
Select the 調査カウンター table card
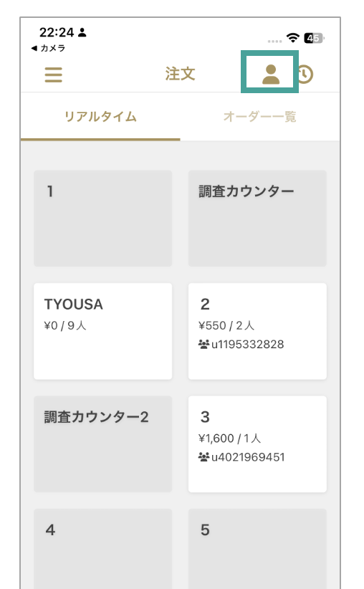pos(257,219)
